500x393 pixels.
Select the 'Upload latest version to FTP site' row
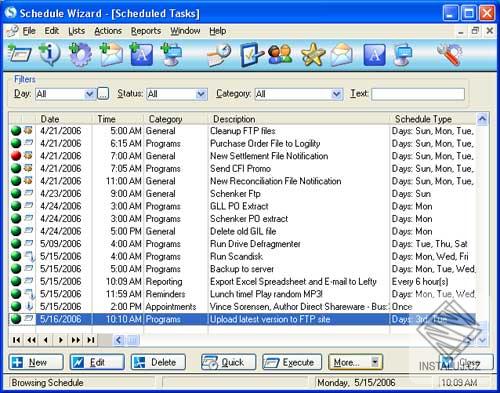coord(242,319)
